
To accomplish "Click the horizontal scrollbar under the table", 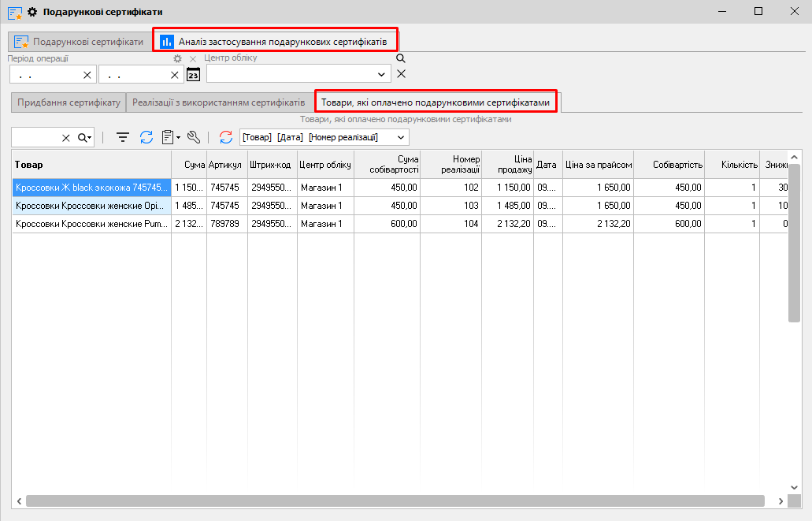I will click(394, 501).
